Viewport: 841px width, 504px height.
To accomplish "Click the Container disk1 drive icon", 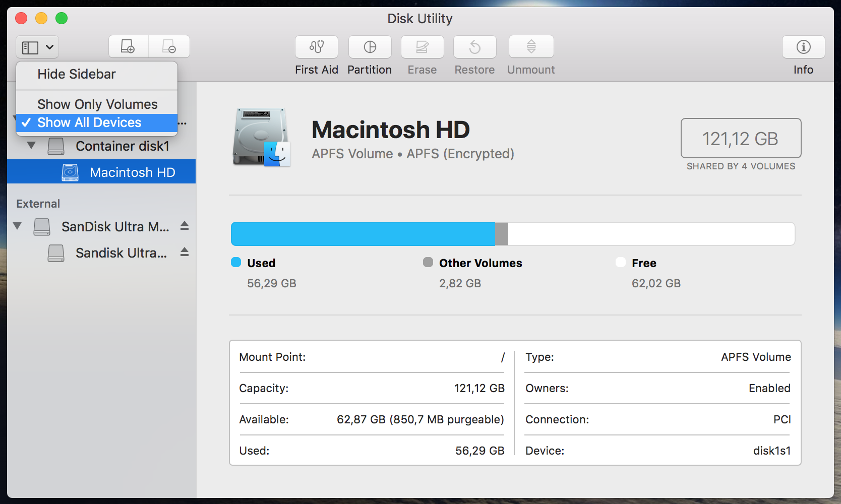I will 56,146.
